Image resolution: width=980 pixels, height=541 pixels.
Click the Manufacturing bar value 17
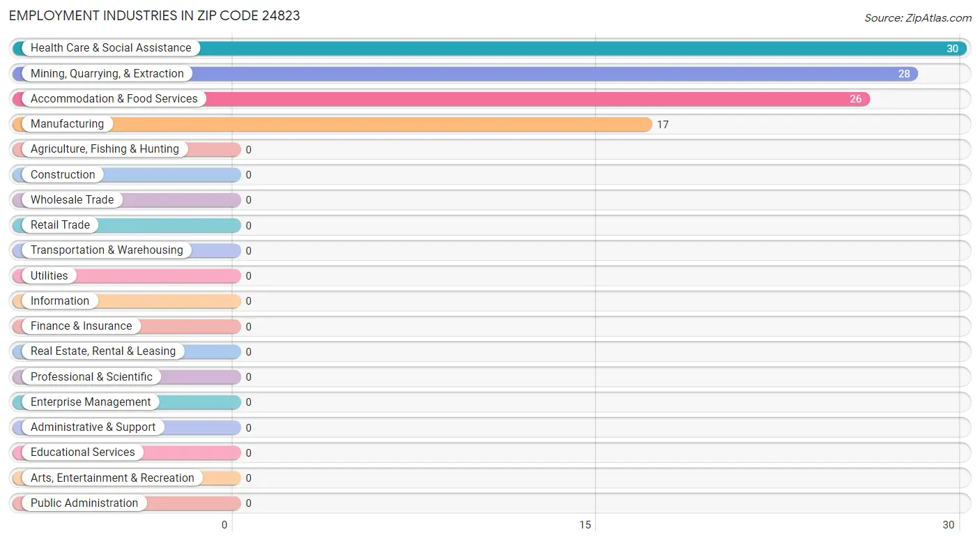tap(663, 125)
